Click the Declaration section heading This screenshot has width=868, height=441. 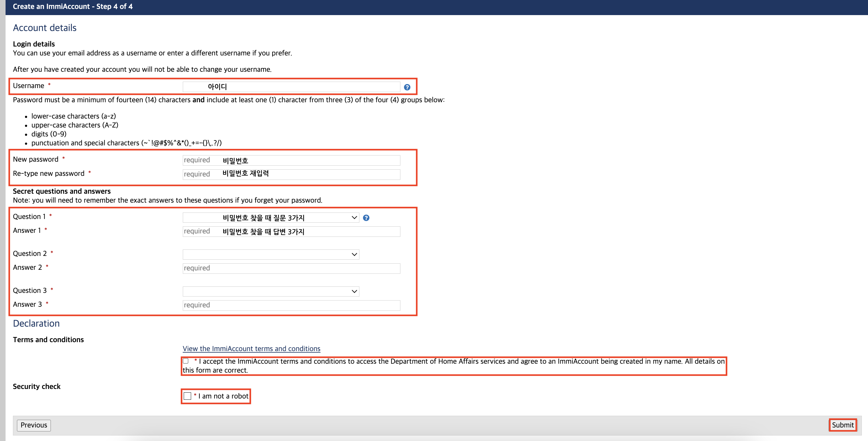[x=36, y=323]
